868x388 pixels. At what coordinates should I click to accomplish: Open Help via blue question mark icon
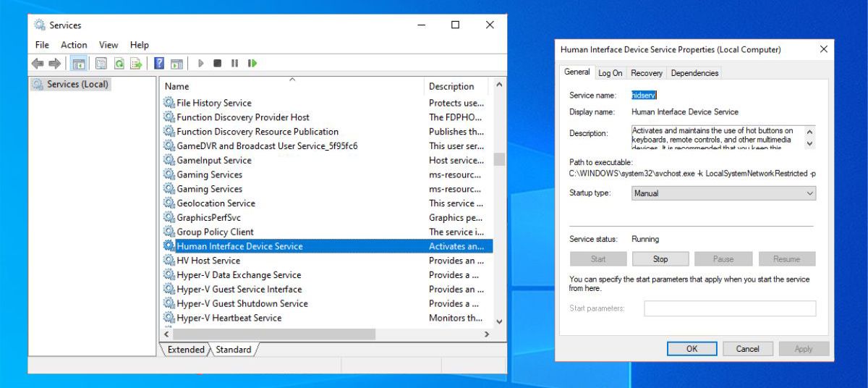point(159,64)
